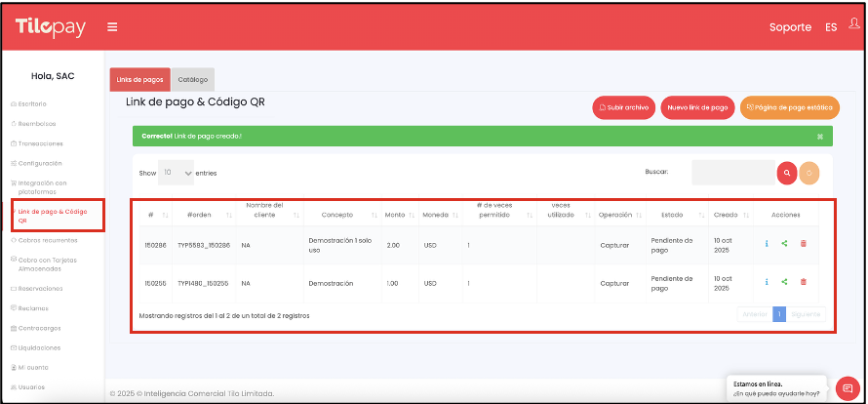The image size is (868, 404).
Task: Switch language using ES selector
Action: (x=831, y=27)
